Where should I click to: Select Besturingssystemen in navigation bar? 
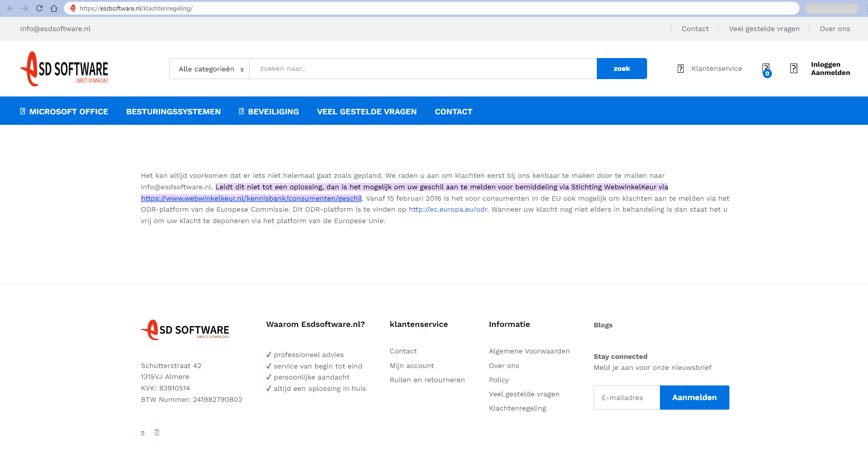point(173,112)
